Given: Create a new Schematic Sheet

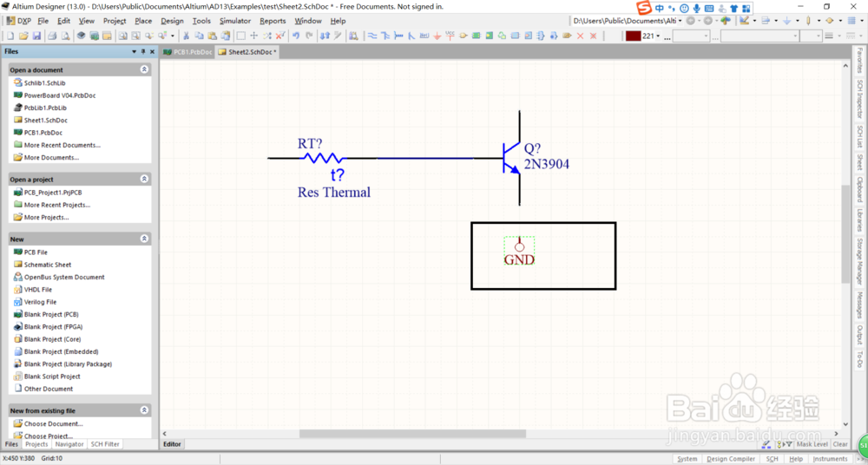Looking at the screenshot, I should (x=48, y=265).
